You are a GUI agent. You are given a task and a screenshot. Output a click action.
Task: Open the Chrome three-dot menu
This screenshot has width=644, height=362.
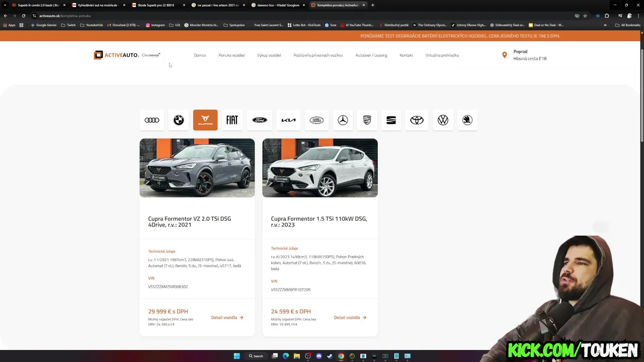[638, 16]
